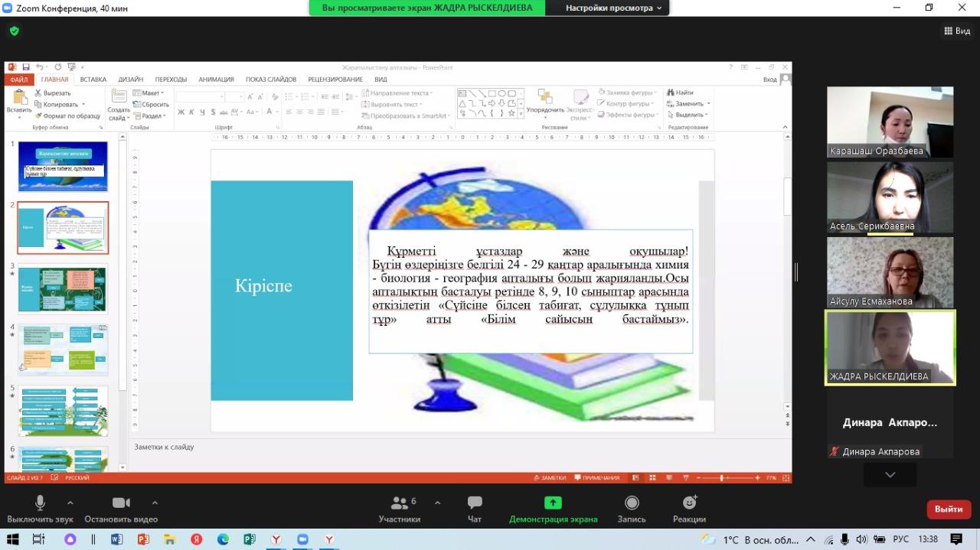Viewport: 980px width, 550px height.
Task: Switch layout using the Вид button
Action: [957, 31]
